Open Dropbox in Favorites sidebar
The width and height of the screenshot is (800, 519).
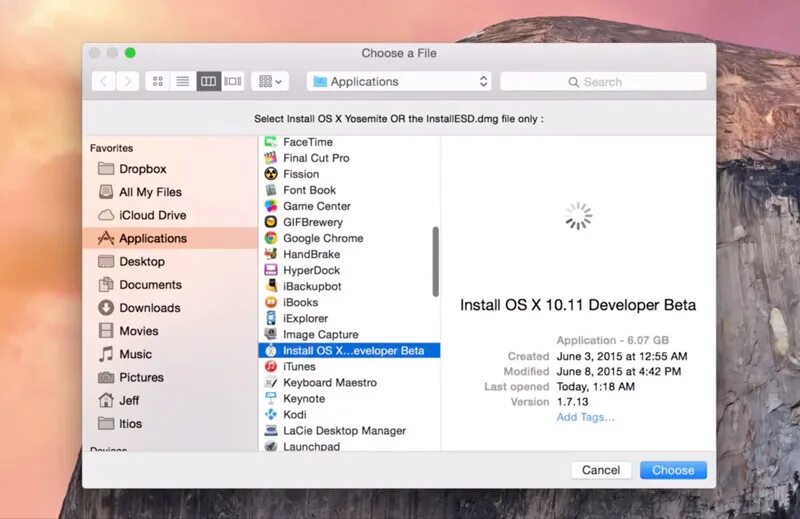click(170, 169)
